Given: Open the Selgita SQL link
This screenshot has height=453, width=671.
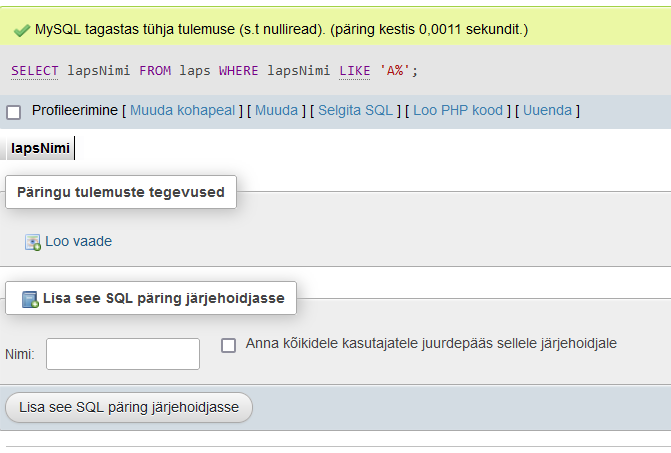Looking at the screenshot, I should [x=355, y=110].
